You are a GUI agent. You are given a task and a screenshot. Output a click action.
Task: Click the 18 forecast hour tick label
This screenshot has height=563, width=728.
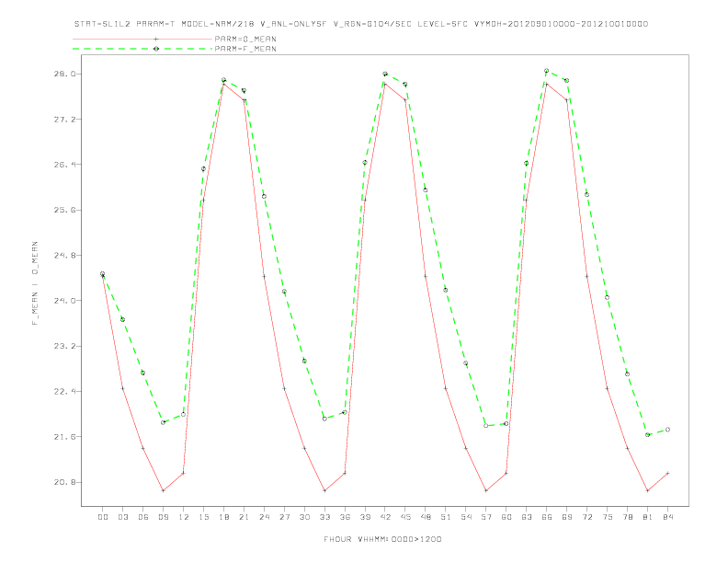click(x=223, y=517)
